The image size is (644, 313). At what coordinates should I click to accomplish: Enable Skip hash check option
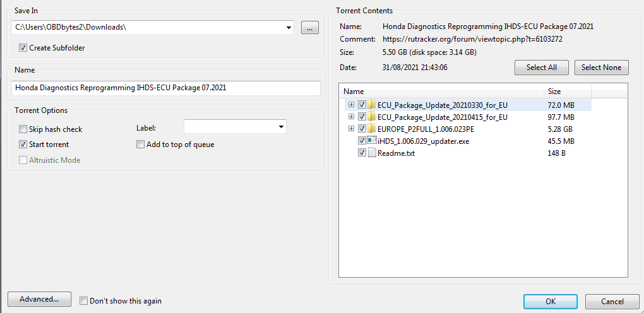tap(23, 129)
